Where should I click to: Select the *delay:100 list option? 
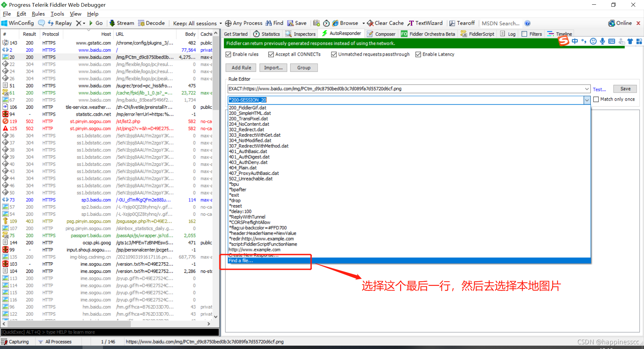[409, 211]
